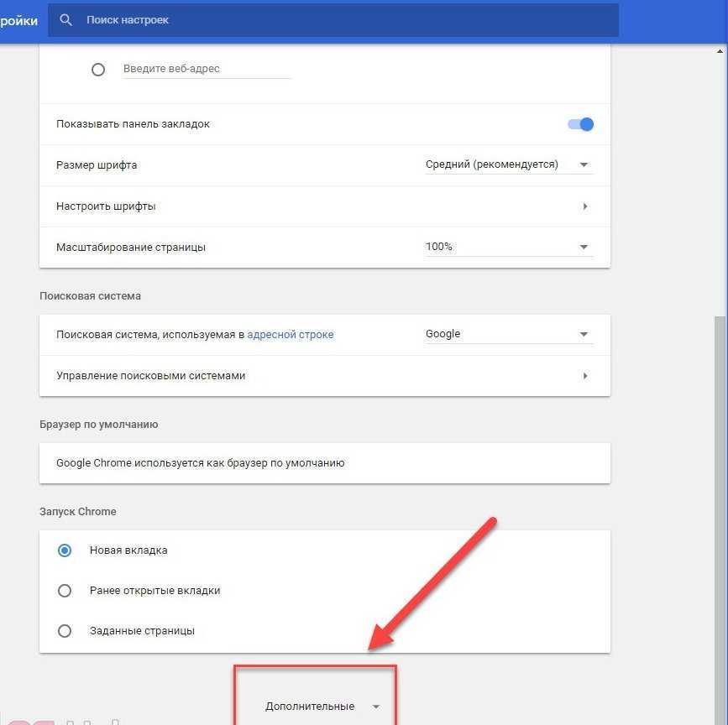Open the 'Размер шрифта' dropdown

coord(508,165)
